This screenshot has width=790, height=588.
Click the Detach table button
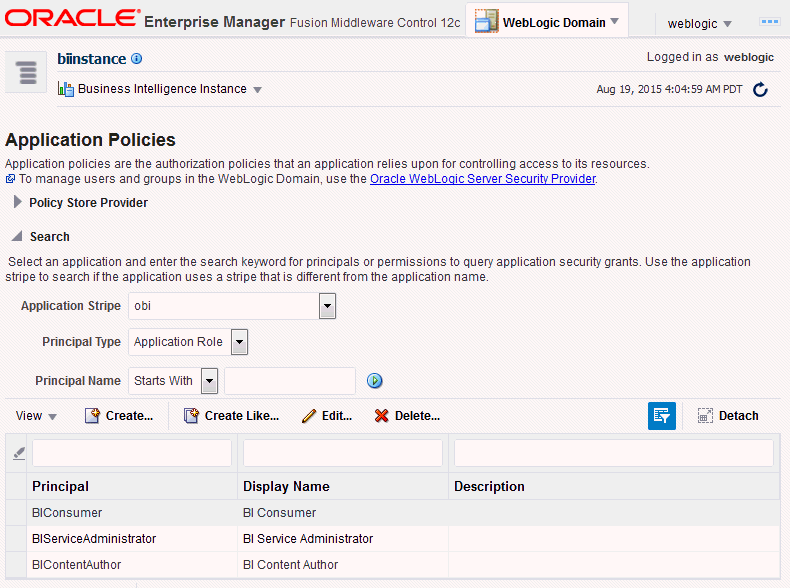(x=728, y=416)
